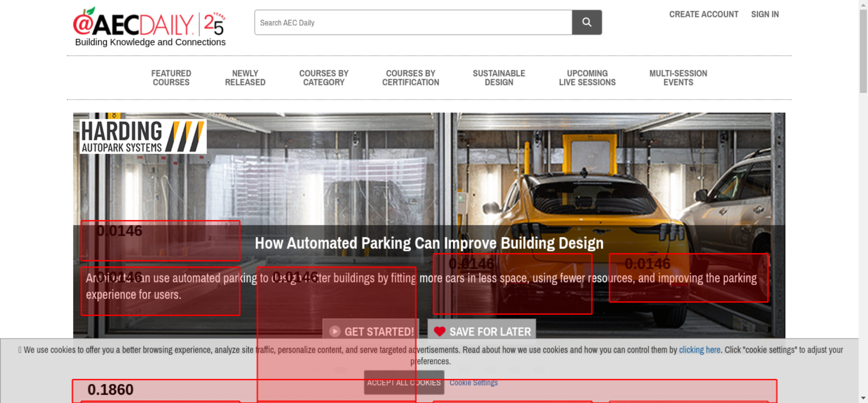The height and width of the screenshot is (403, 868).
Task: Open the Sustainable Design section
Action: point(499,78)
